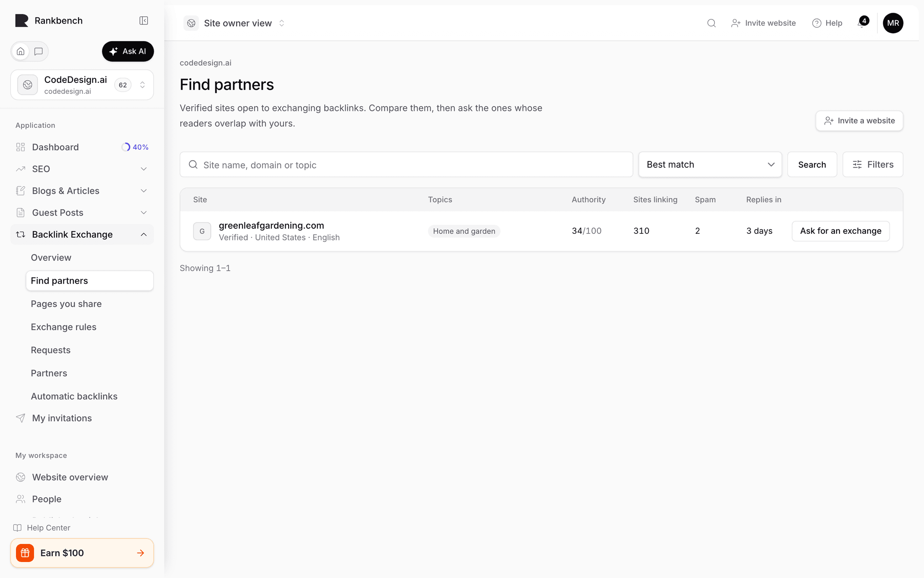Open Website overview
The width and height of the screenshot is (924, 578).
(82, 477)
